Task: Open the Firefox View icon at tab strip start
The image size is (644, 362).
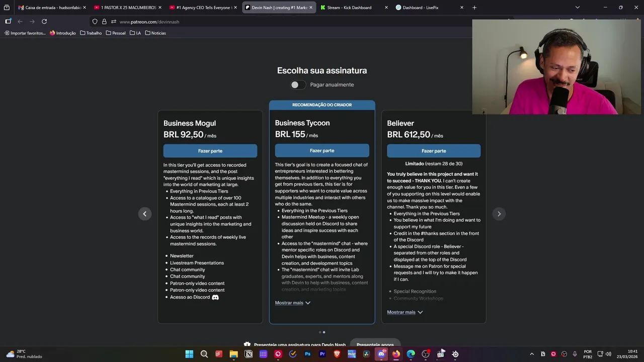Action: [7, 8]
